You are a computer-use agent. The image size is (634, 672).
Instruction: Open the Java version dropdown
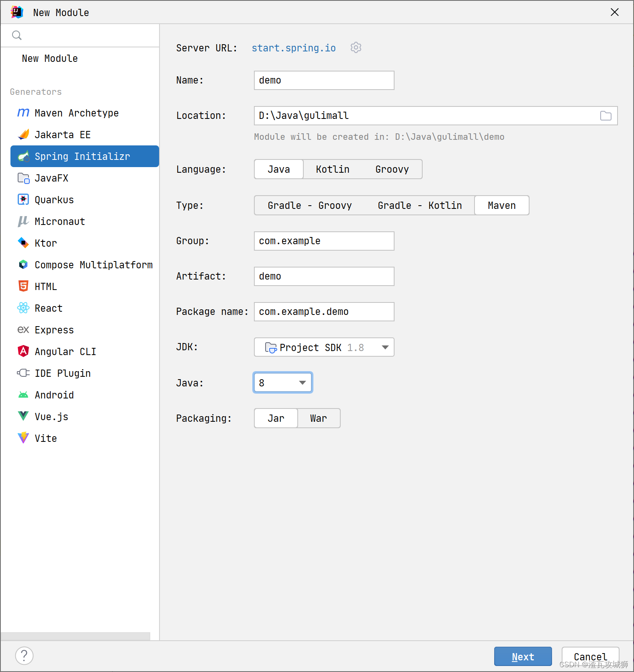(283, 382)
